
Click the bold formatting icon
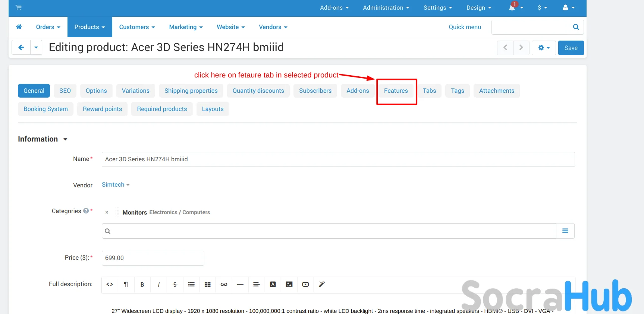[142, 285]
